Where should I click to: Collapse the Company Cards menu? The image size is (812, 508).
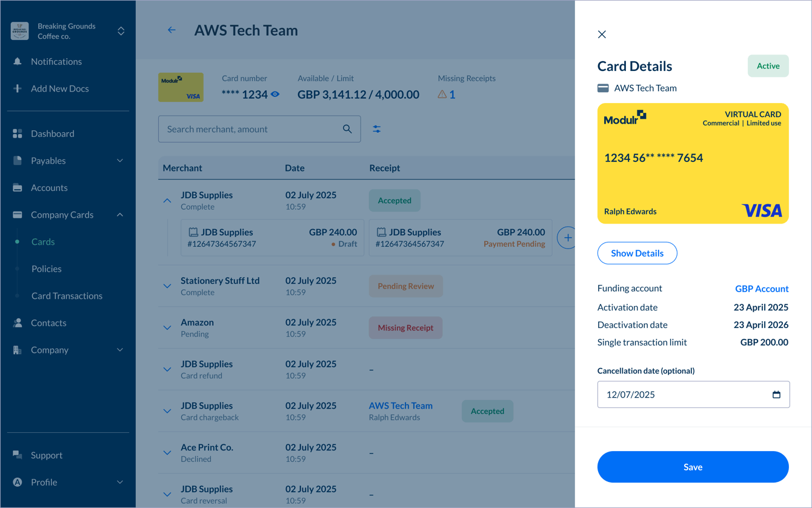[x=120, y=215]
